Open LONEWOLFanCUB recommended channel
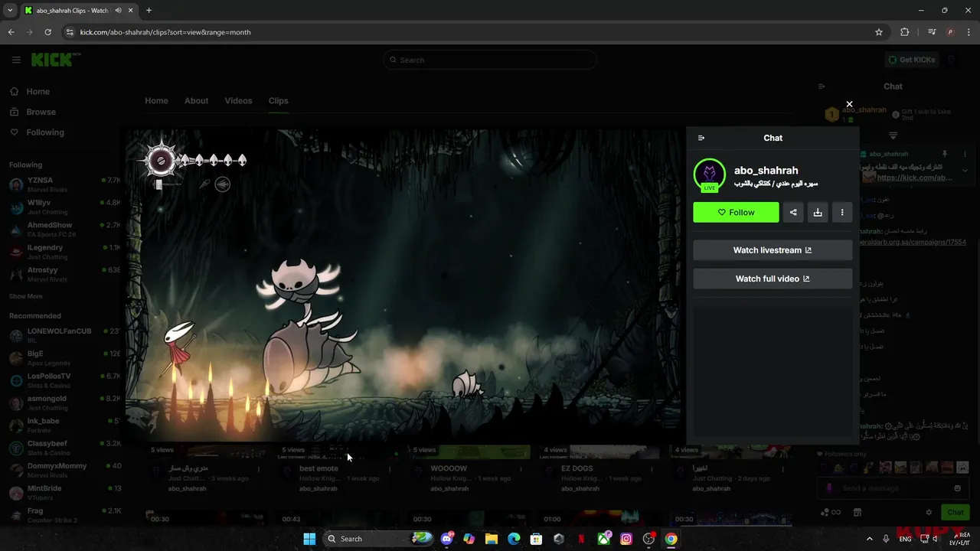This screenshot has width=980, height=551. pyautogui.click(x=64, y=335)
